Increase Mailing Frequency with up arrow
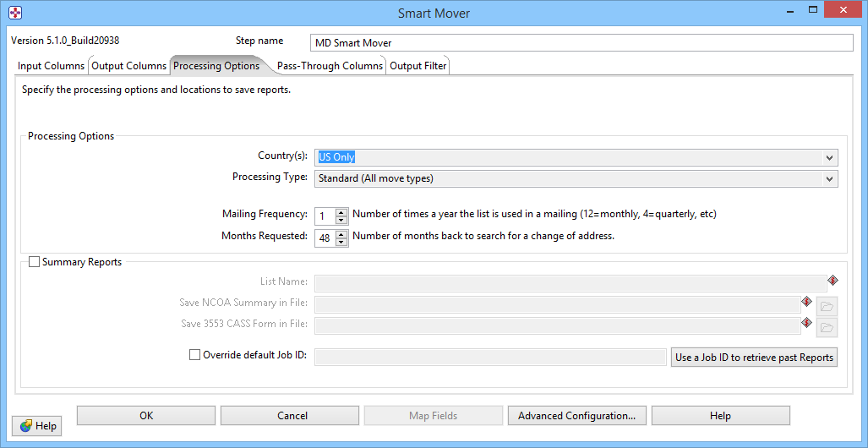This screenshot has height=448, width=868. [x=341, y=211]
